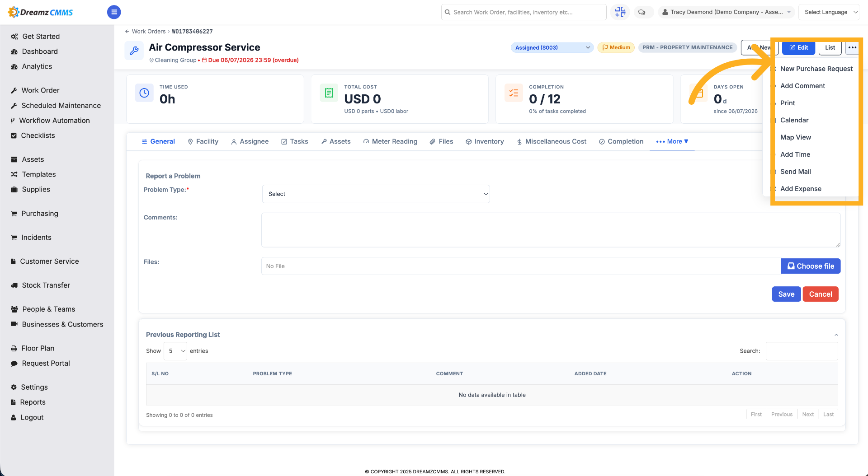Open the Problem Type select dropdown
The image size is (868, 476).
click(x=376, y=194)
